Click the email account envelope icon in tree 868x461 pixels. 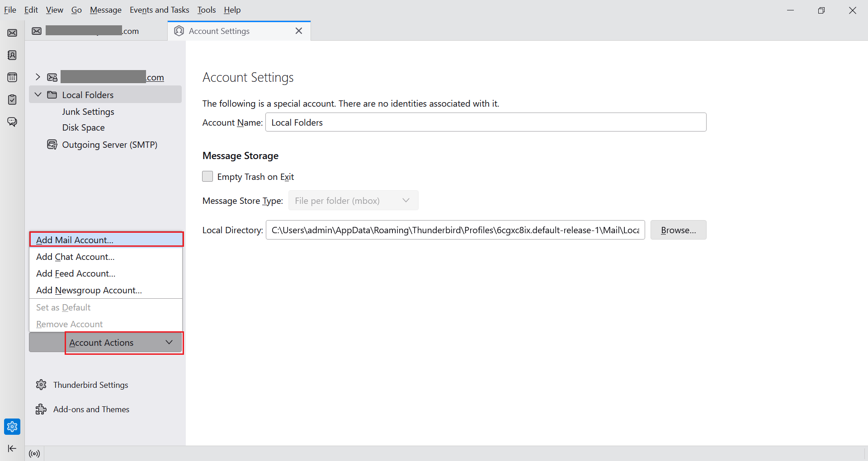[52, 77]
